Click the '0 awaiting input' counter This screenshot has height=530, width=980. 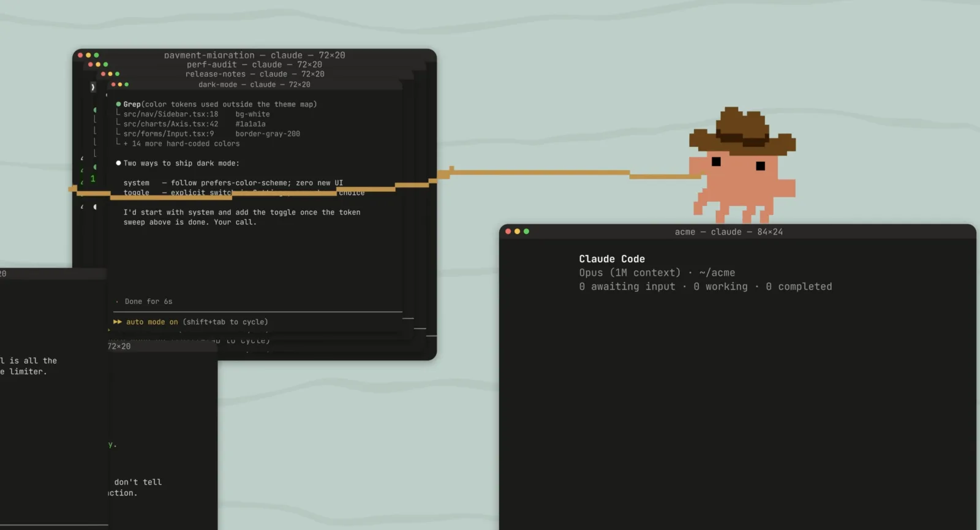point(627,286)
